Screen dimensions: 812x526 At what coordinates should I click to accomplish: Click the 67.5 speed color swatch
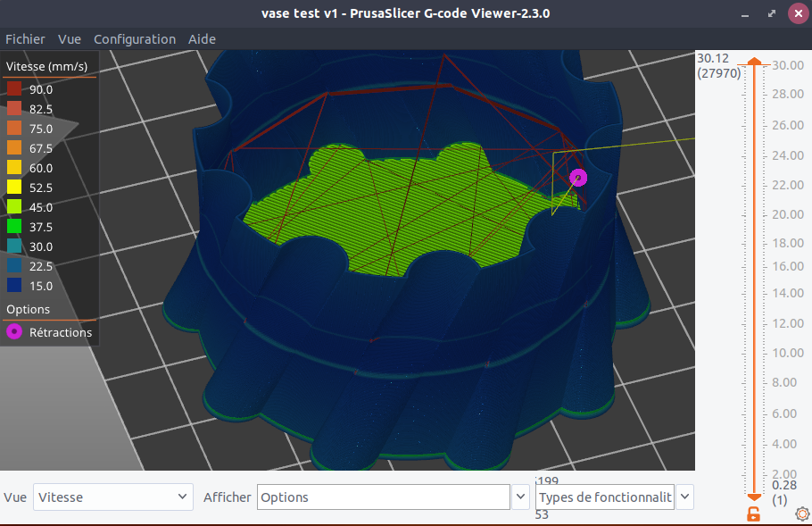(x=14, y=147)
